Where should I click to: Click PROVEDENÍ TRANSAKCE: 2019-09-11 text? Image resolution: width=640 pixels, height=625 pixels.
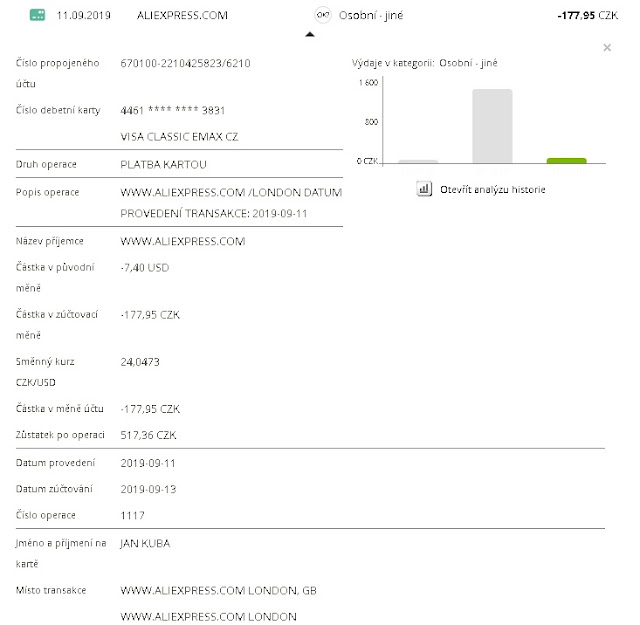(x=213, y=214)
